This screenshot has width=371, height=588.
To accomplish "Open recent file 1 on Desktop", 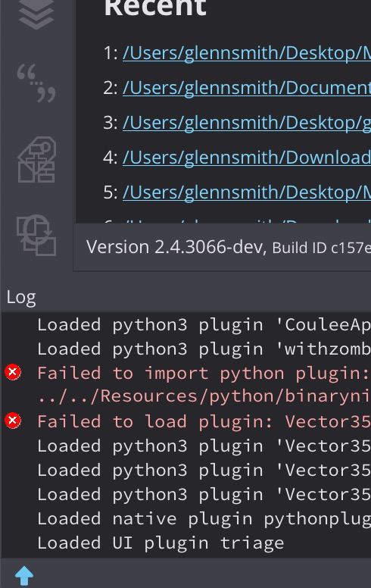I will pos(247,53).
